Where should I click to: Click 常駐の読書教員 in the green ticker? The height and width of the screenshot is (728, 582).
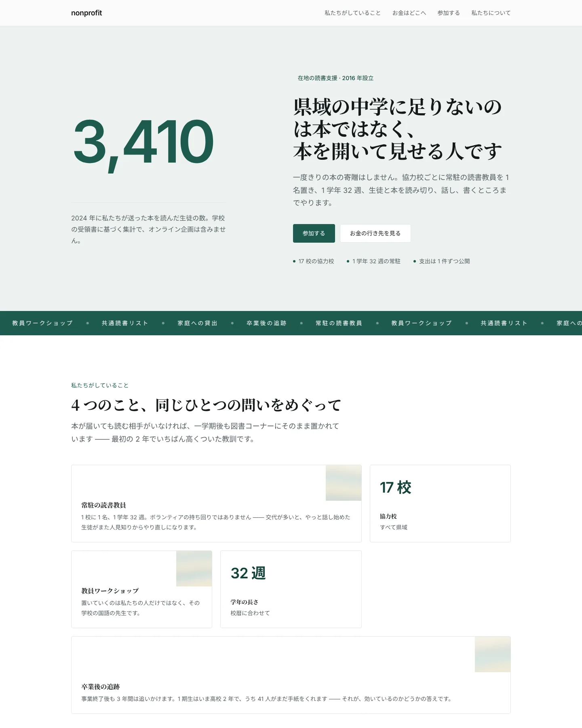tap(339, 323)
